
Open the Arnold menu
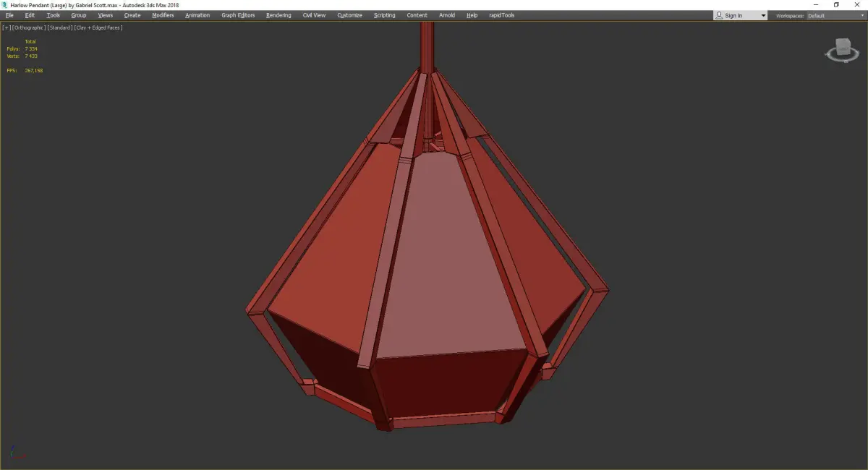tap(447, 15)
